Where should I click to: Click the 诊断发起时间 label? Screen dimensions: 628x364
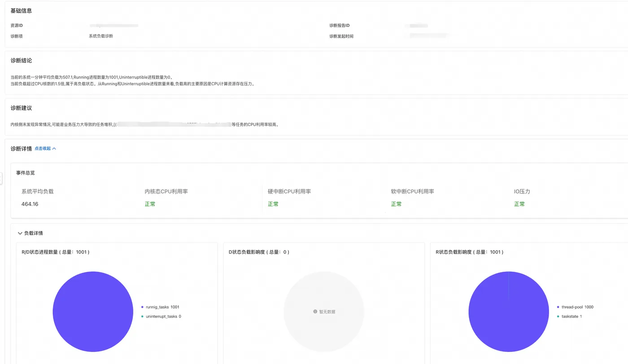coord(341,36)
